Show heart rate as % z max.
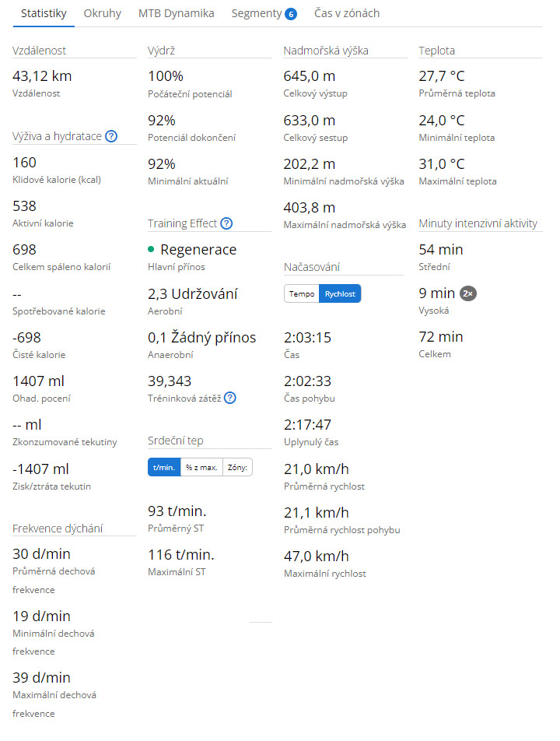 (x=201, y=467)
